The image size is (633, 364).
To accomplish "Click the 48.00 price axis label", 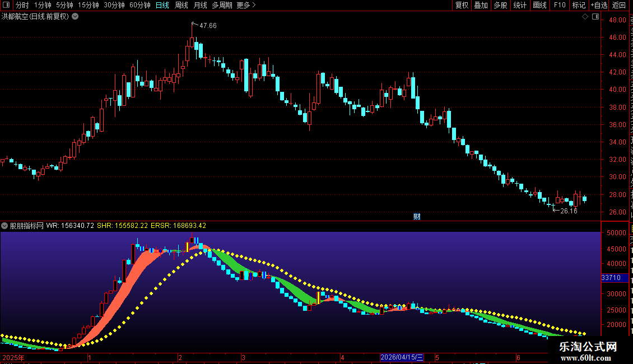I will pos(617,20).
